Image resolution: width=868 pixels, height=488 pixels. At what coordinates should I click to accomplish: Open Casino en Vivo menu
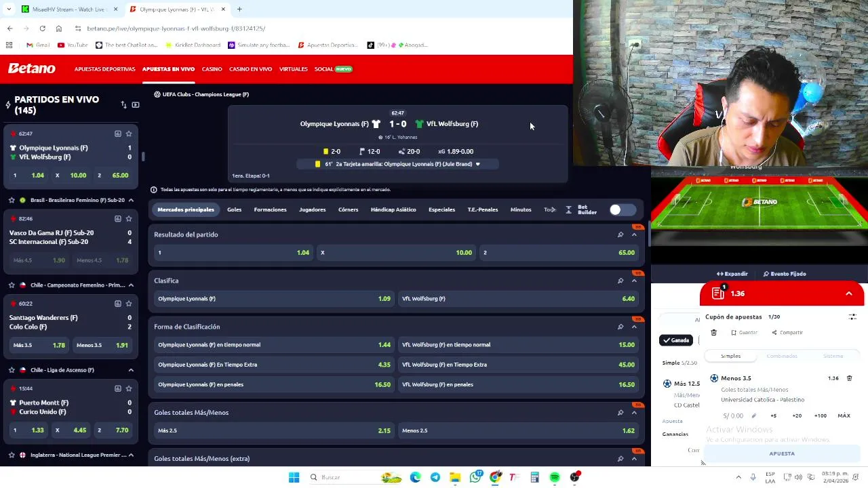pos(250,69)
